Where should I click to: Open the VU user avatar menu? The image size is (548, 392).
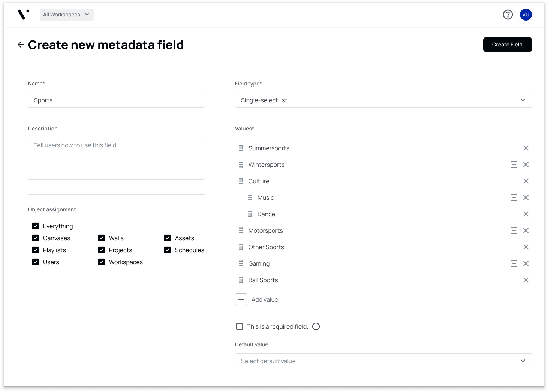click(x=526, y=15)
